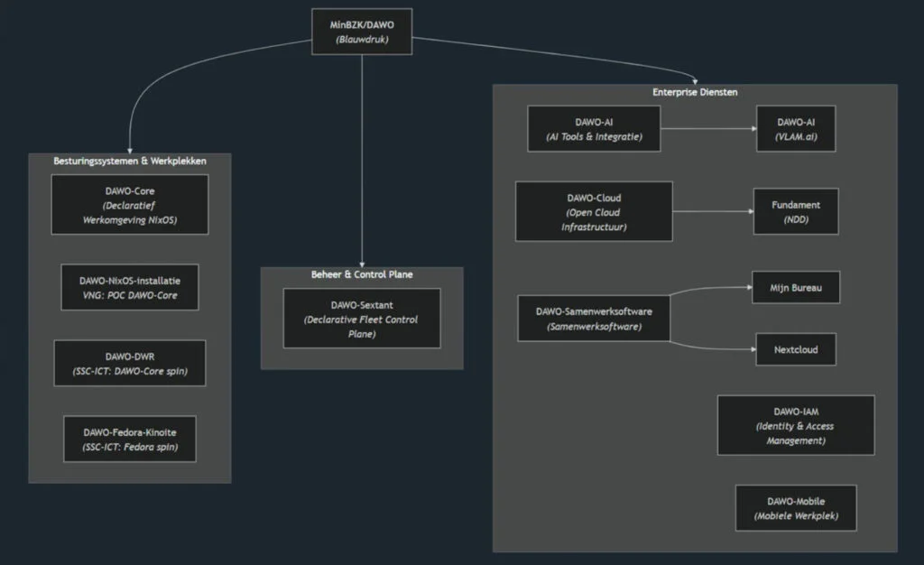Click the 'Beheer & Control Plane' group title
924x565 pixels.
pos(362,274)
